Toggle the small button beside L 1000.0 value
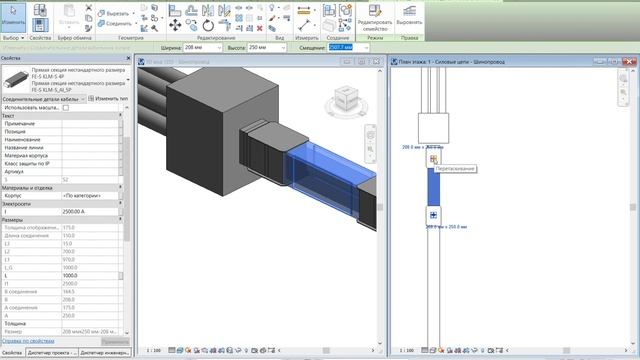 [x=121, y=276]
